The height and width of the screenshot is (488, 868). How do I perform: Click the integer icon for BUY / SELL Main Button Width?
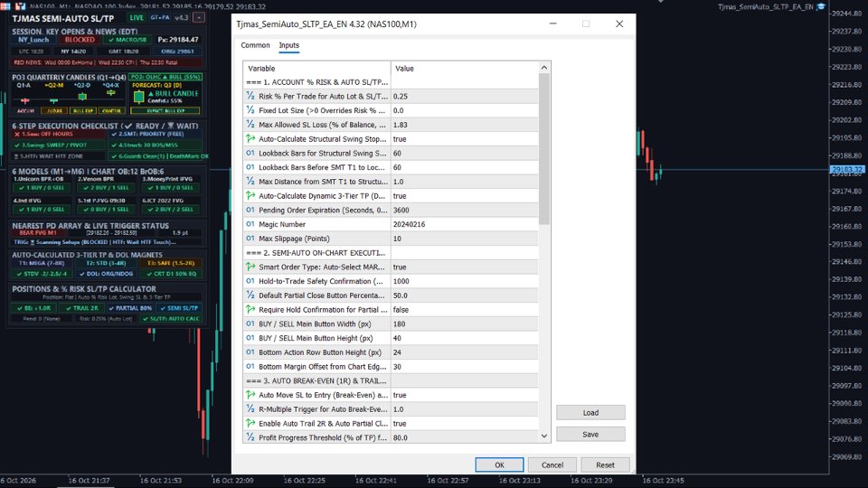pyautogui.click(x=250, y=324)
